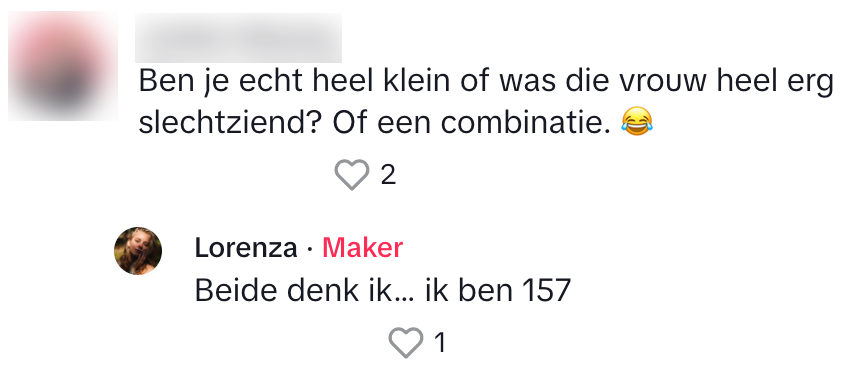Open the blurred username of the top commenter

pos(238,38)
